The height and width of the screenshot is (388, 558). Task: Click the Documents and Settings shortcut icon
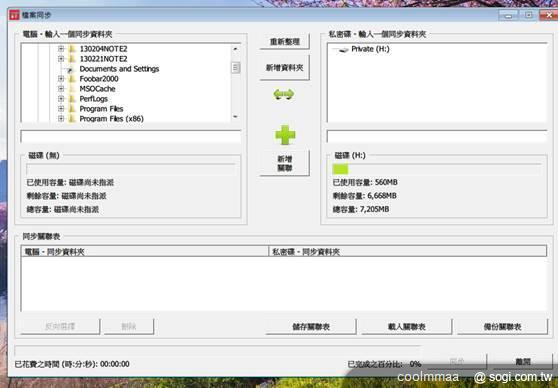pos(70,69)
